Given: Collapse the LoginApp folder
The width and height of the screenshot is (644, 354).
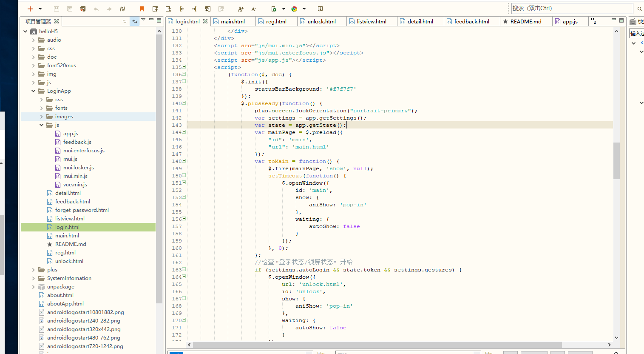Looking at the screenshot, I should click(34, 91).
